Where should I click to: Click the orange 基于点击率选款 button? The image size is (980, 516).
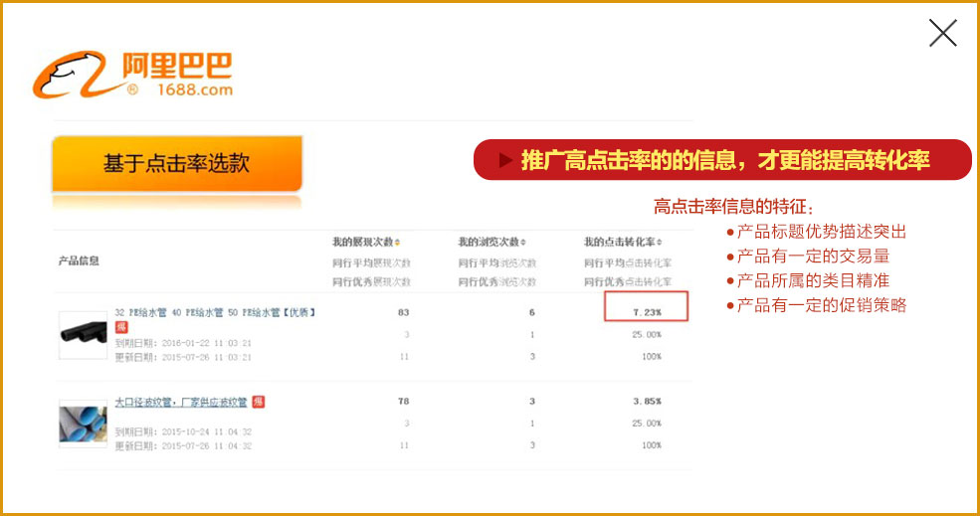pos(176,164)
